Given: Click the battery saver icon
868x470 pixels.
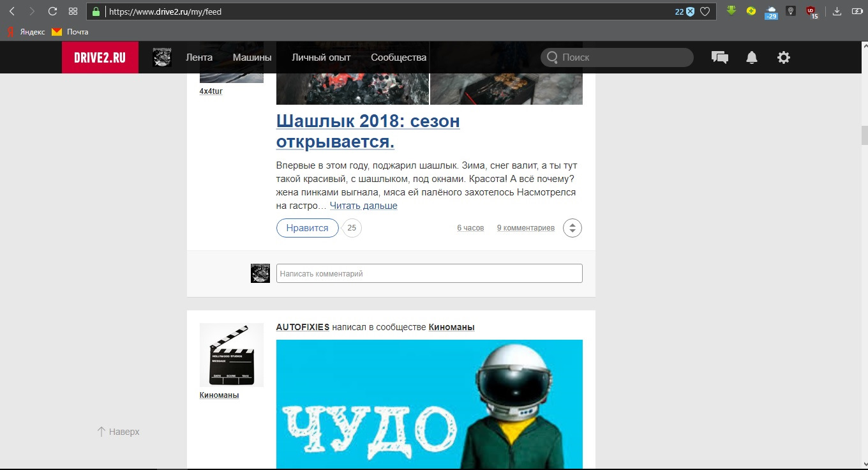Looking at the screenshot, I should point(857,11).
